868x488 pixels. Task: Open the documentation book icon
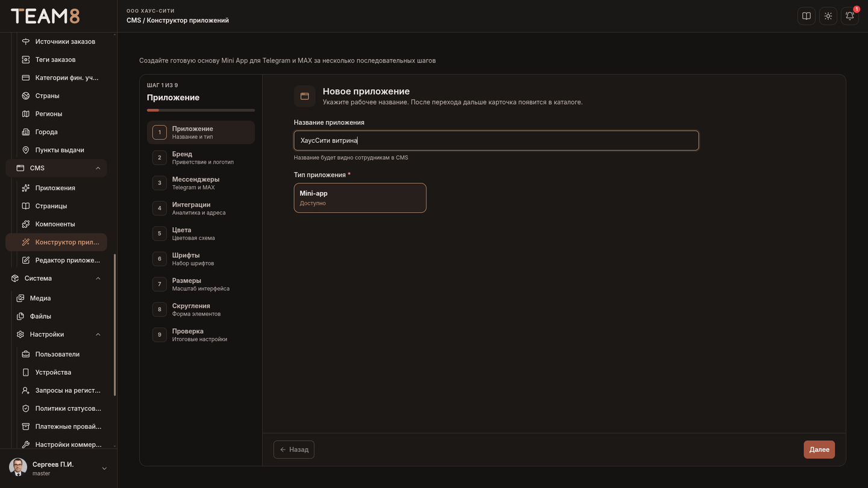[x=807, y=16]
